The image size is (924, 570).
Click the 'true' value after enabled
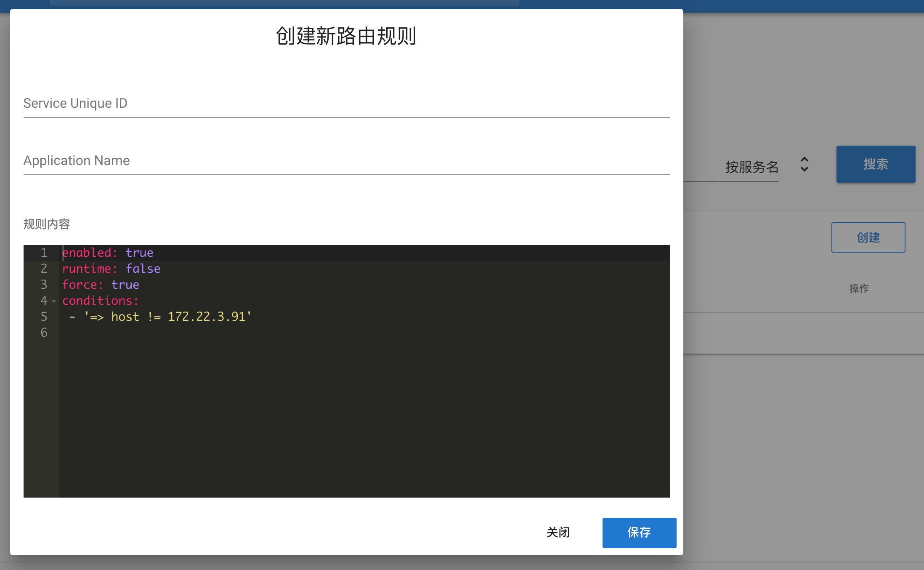coord(139,253)
